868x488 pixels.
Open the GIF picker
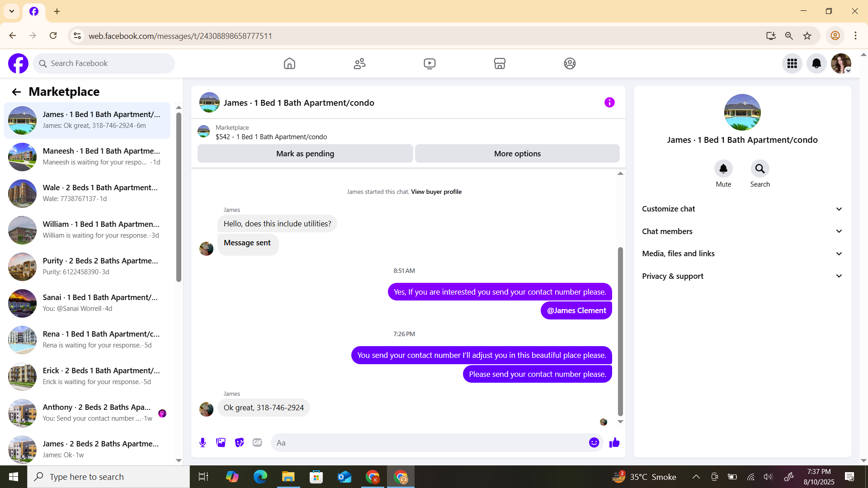257,443
